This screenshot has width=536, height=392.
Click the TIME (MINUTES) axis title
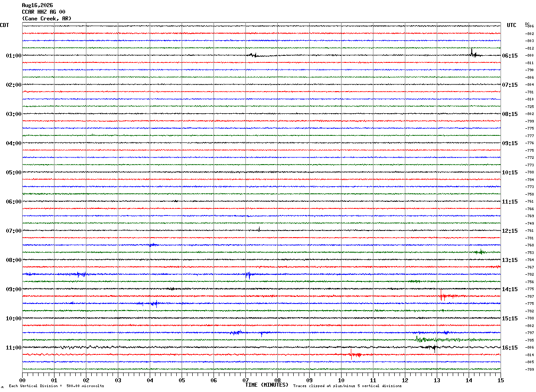267,385
